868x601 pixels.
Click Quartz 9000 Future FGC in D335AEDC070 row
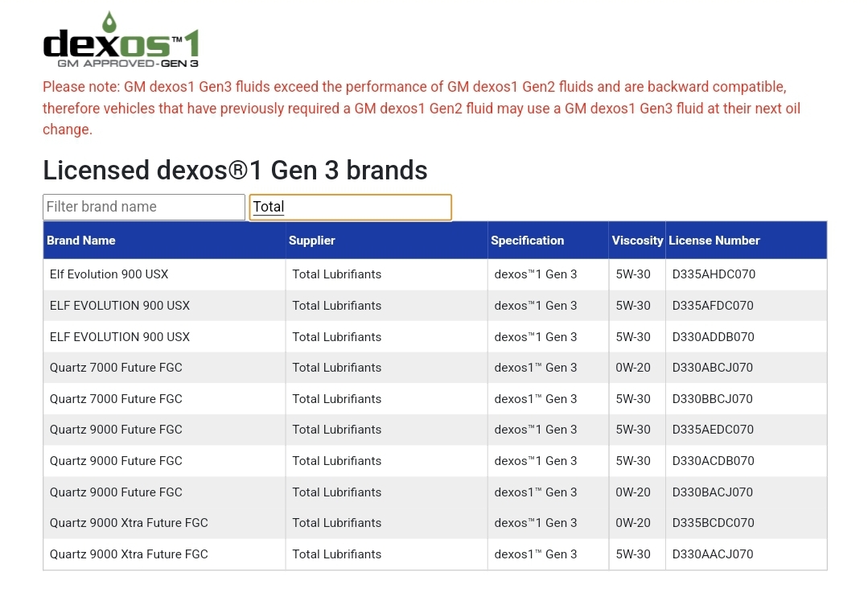[116, 430]
